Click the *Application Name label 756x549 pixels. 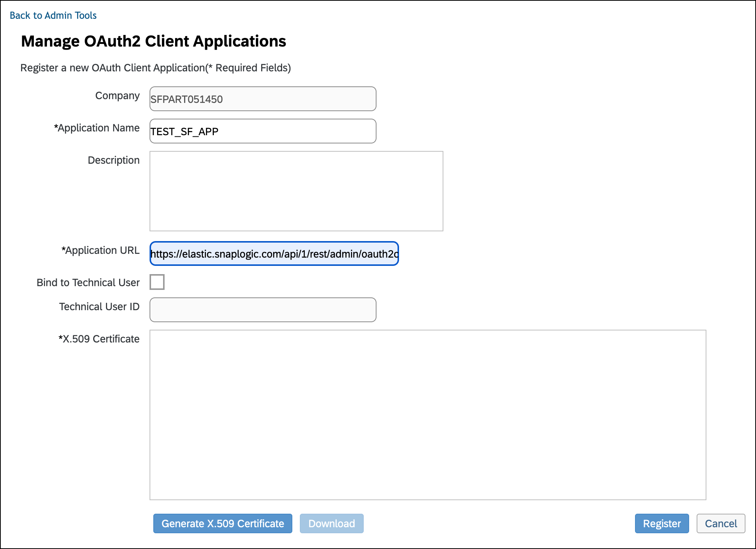[x=97, y=128]
